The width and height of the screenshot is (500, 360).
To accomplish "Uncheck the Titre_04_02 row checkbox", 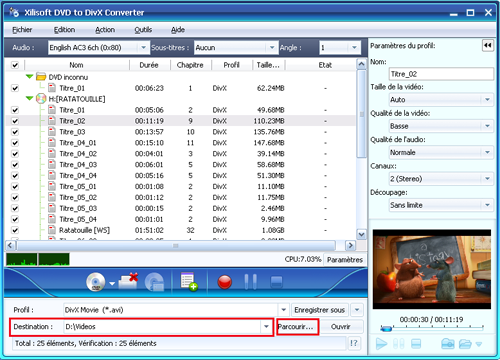I will 15,154.
